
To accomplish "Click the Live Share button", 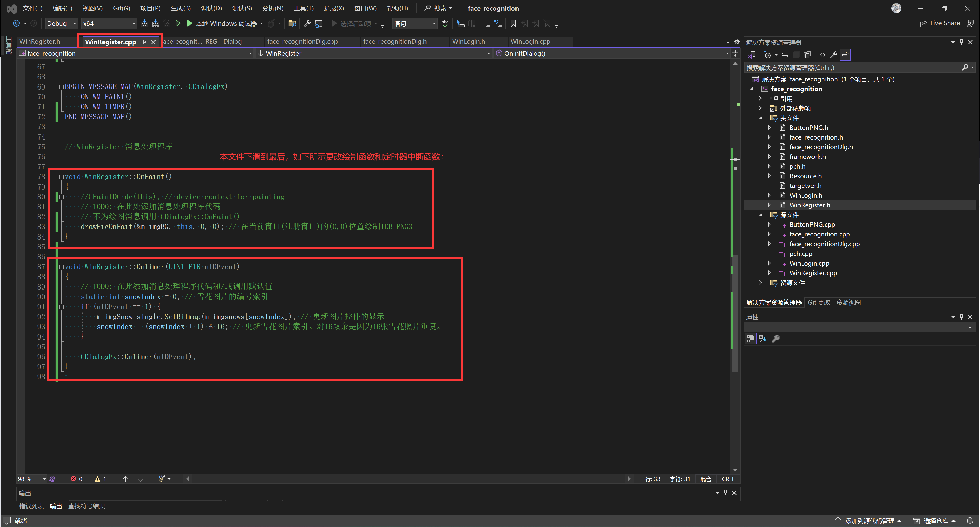I will click(940, 24).
